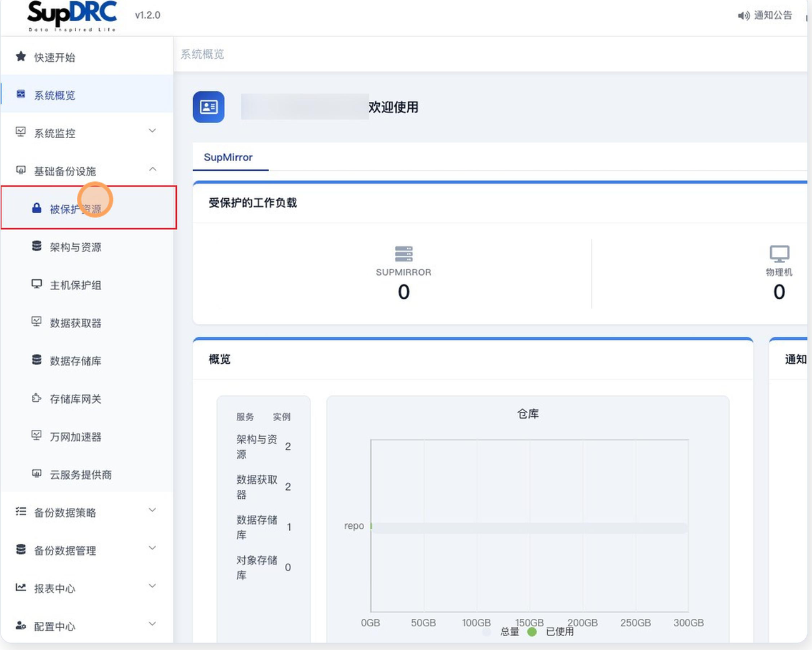Click the monitor icon beside 主机保护组
The width and height of the screenshot is (812, 650).
point(37,284)
